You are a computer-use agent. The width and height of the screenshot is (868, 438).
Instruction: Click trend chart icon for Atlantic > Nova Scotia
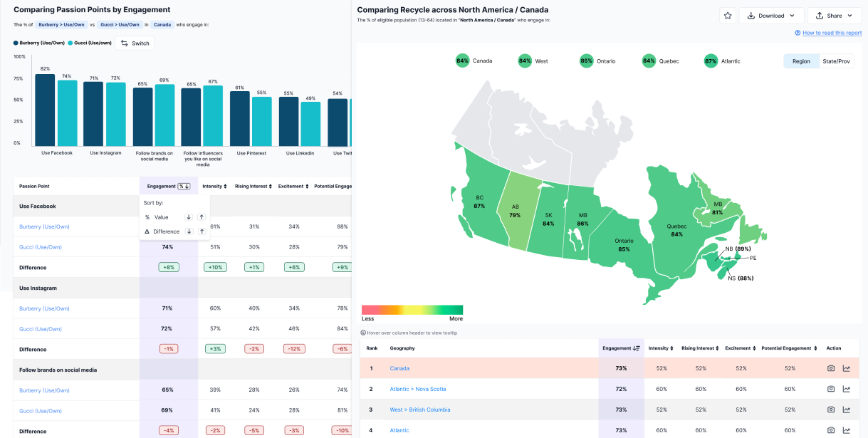[847, 389]
